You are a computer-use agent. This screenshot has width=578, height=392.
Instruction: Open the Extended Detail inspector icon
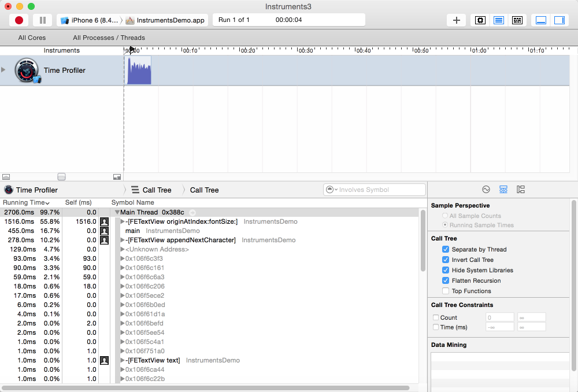click(x=521, y=190)
